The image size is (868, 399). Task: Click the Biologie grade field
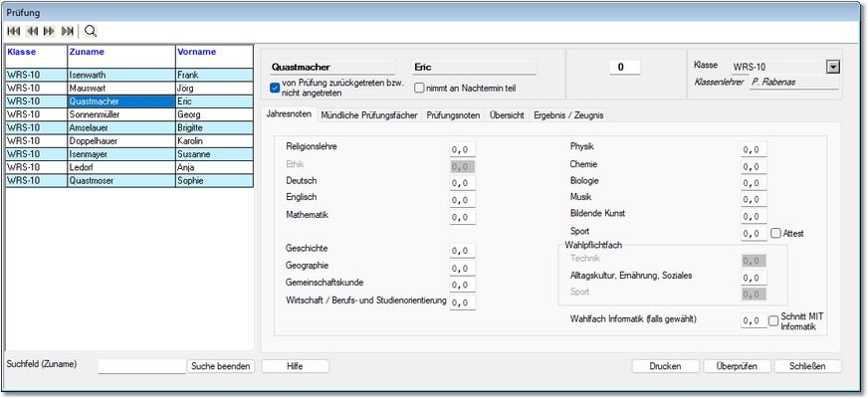click(x=754, y=183)
